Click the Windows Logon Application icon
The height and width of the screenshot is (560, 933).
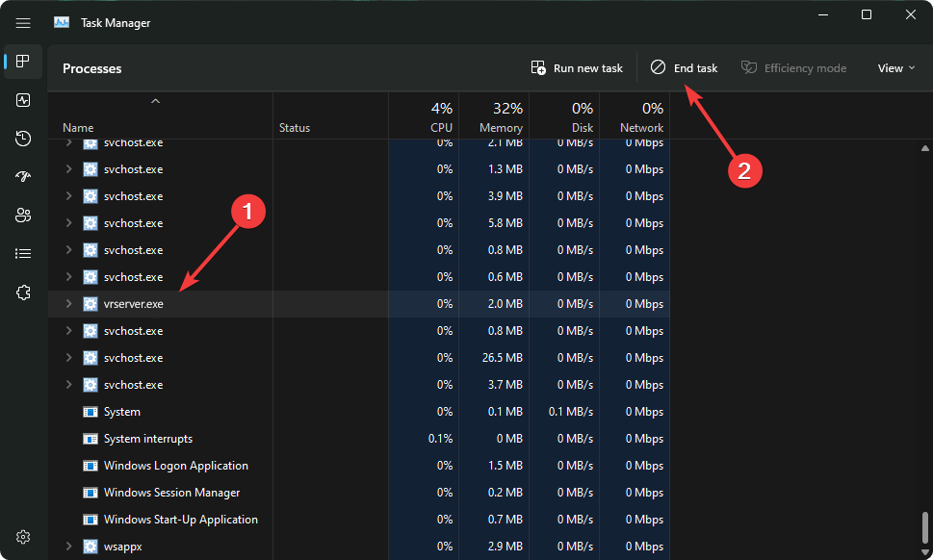coord(90,466)
